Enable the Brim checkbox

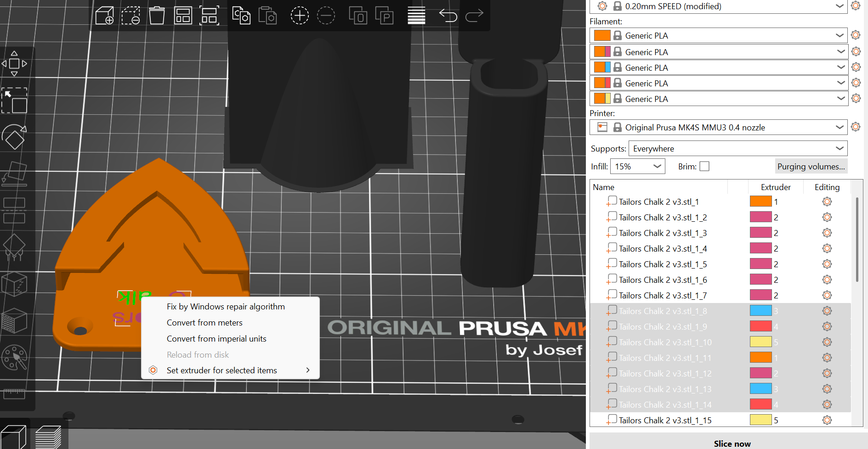tap(704, 166)
